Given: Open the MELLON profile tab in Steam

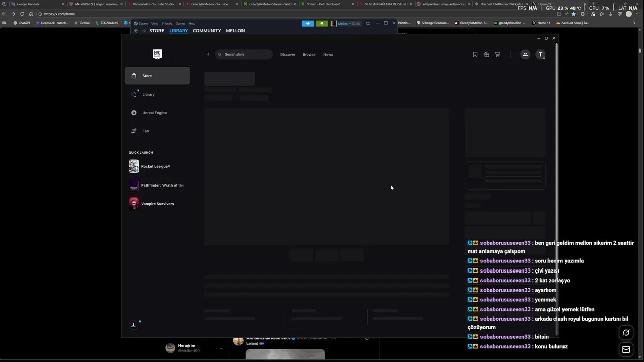Looking at the screenshot, I should [x=235, y=31].
